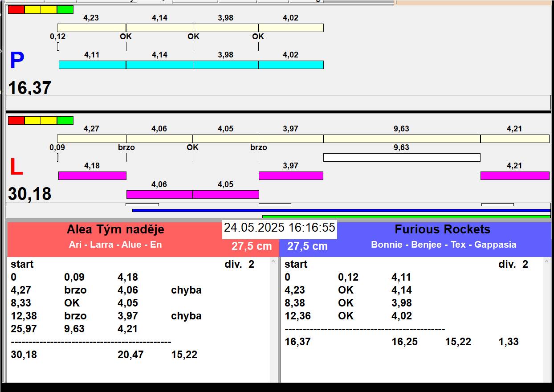Click the magenta 4,18 segment in lane L

(92, 176)
